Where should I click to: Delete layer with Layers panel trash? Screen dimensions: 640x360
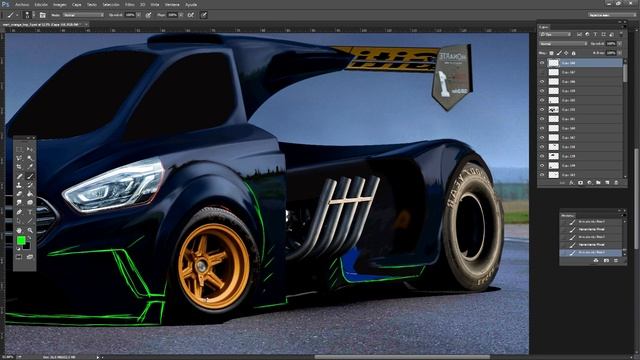tap(616, 182)
